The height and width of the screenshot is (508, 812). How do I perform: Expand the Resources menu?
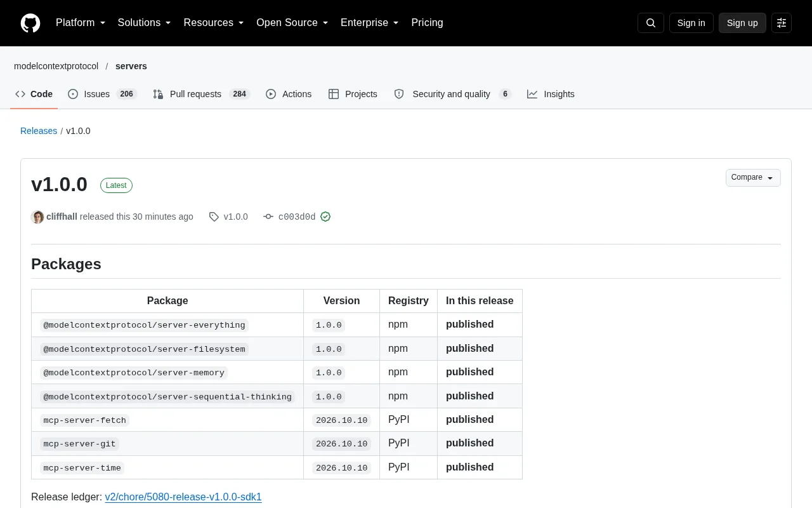[214, 23]
